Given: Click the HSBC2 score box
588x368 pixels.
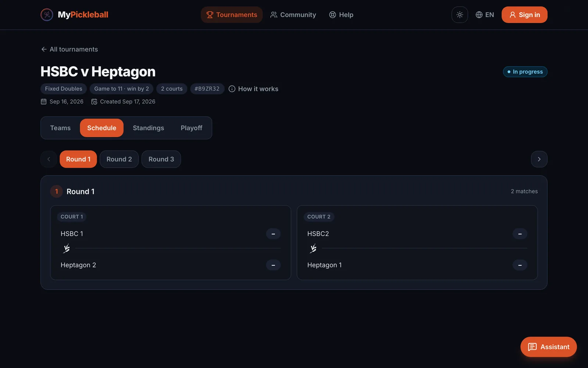Looking at the screenshot, I should pos(520,234).
